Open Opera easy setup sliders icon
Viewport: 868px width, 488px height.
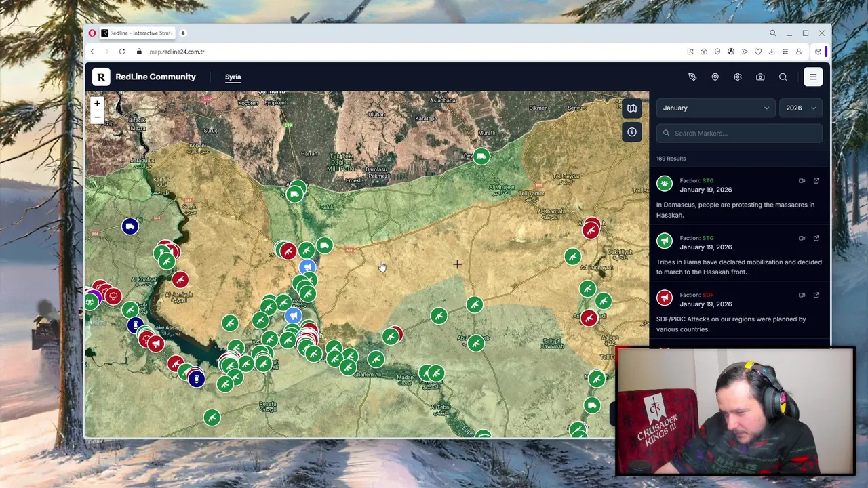pos(785,52)
